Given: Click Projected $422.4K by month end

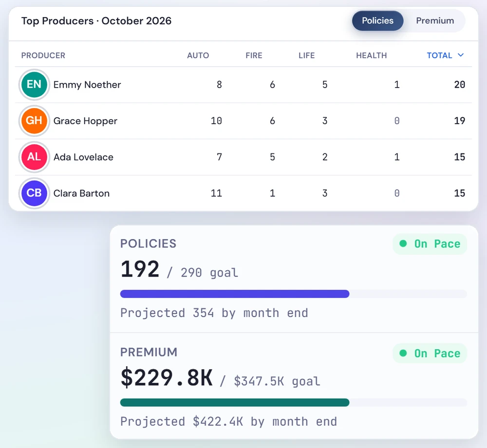Looking at the screenshot, I should [228, 422].
